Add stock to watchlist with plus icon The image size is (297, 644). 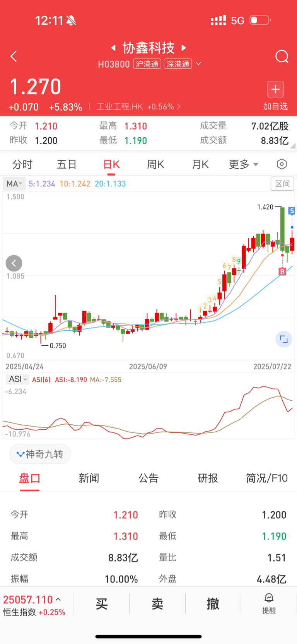(275, 89)
